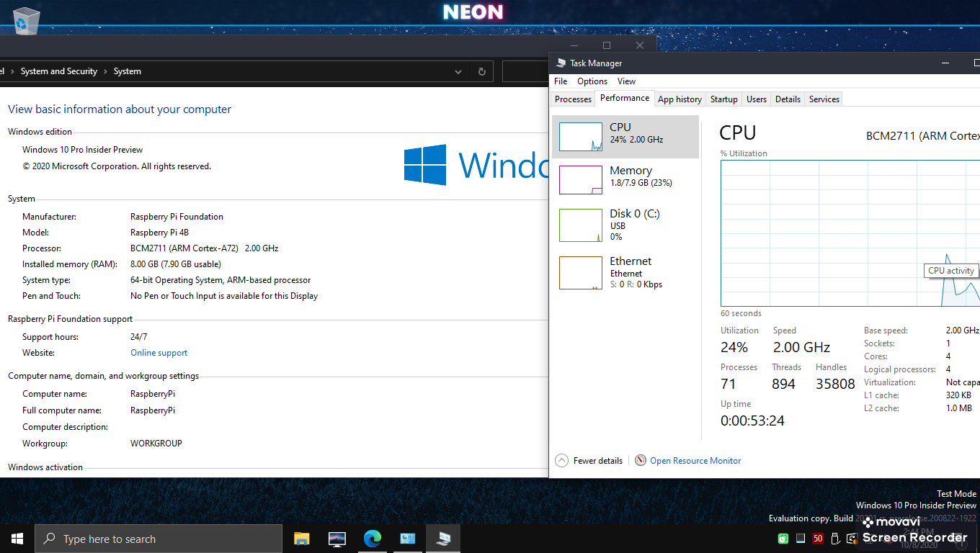The width and height of the screenshot is (980, 553).
Task: Click RaspberryPi beside Computer name label
Action: 153,394
